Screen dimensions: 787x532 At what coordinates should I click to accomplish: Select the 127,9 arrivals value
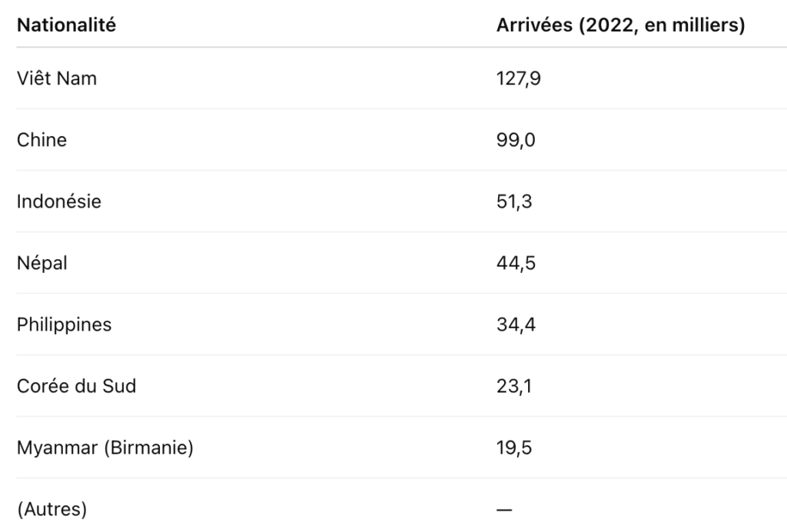point(519,78)
